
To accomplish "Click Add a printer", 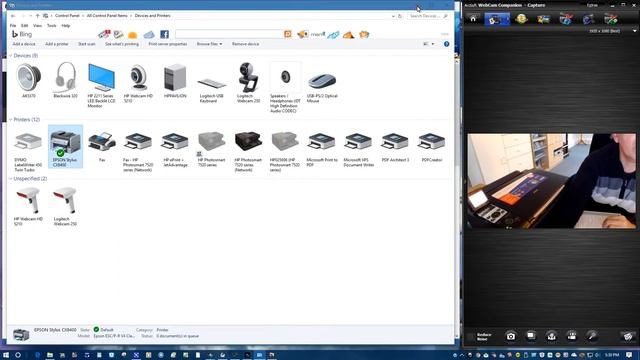I will [57, 44].
